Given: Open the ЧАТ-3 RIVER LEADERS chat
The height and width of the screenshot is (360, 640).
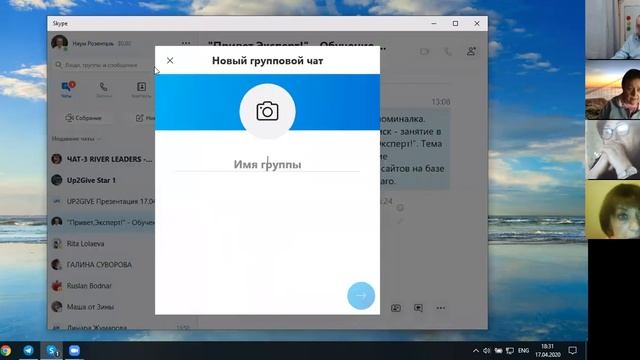Looking at the screenshot, I should click(103, 159).
